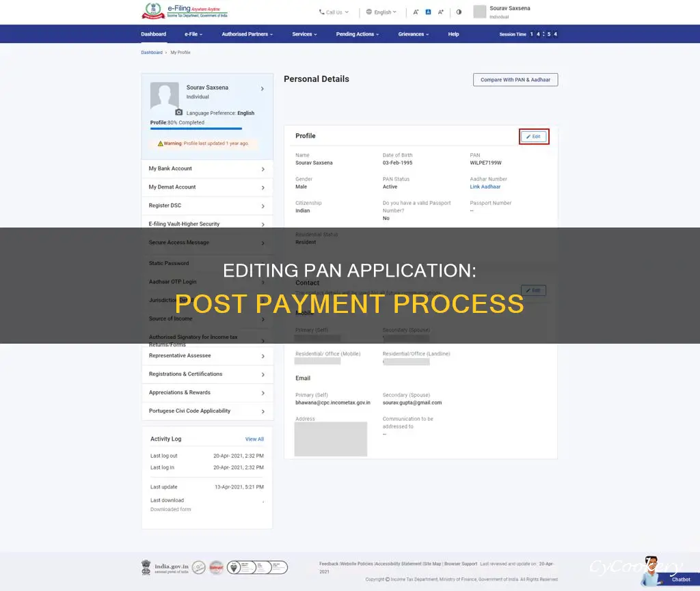This screenshot has height=591, width=700.
Task: Open the Services menu
Action: [304, 34]
